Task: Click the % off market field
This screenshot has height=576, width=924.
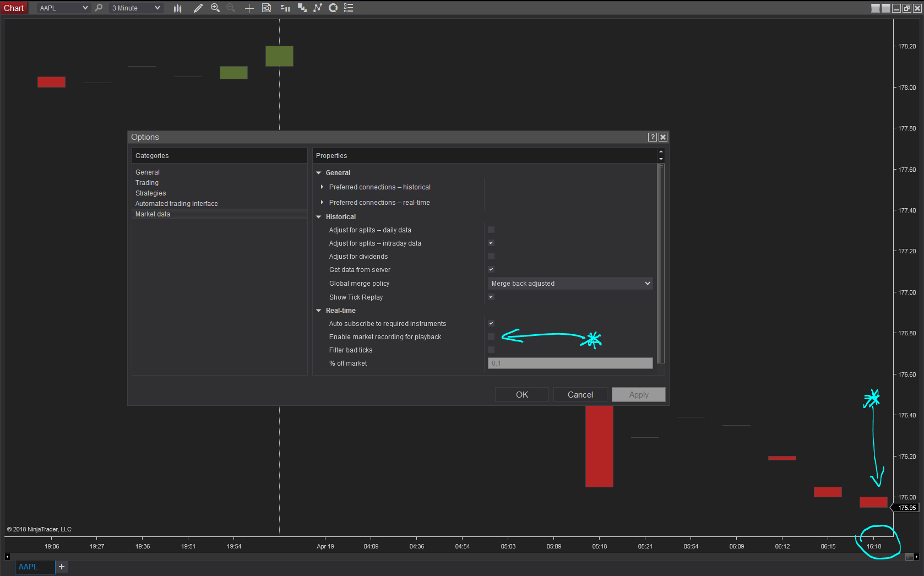Action: tap(570, 363)
